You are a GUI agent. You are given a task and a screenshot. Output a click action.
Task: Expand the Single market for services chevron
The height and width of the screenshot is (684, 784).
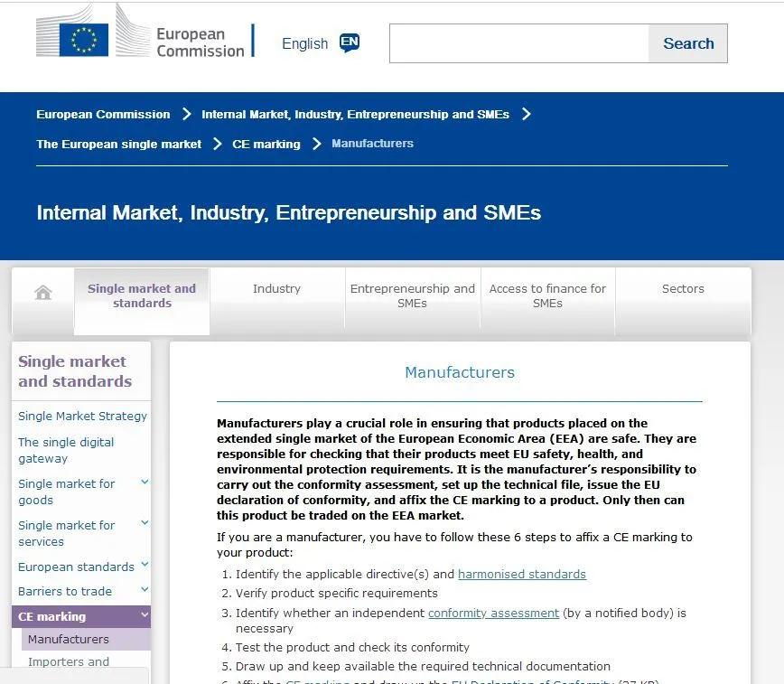[145, 524]
